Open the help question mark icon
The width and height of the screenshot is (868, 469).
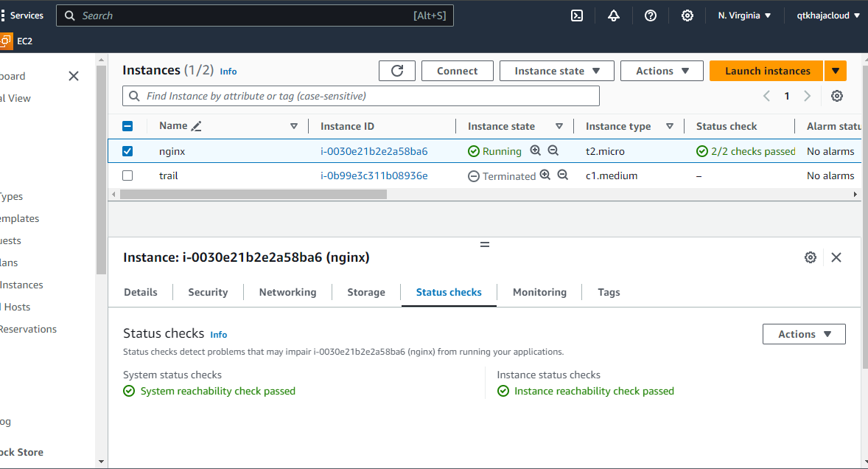coord(651,15)
